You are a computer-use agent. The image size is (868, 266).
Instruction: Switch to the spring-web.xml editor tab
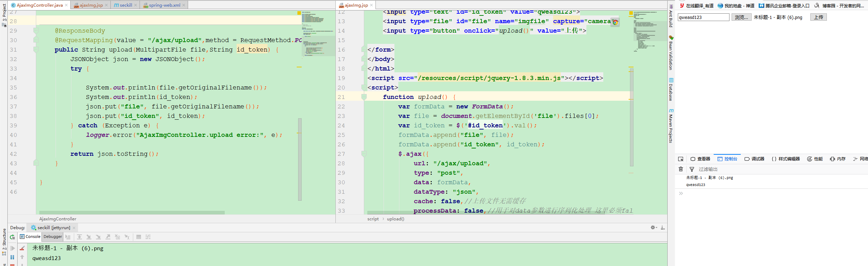164,5
